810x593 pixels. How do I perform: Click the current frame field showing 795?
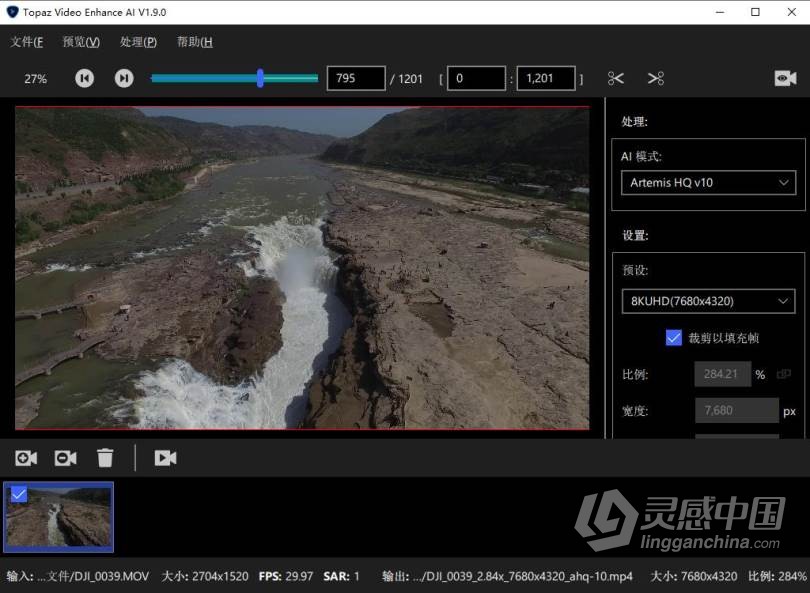tap(356, 78)
